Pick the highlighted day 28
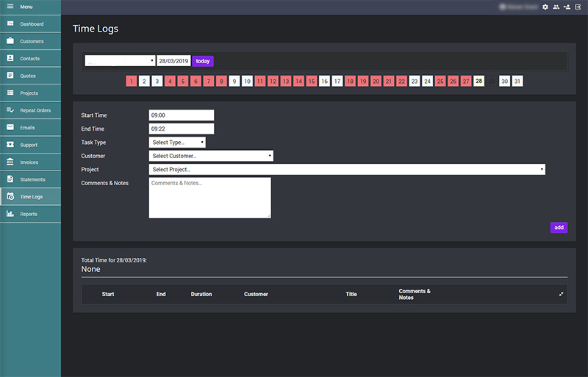This screenshot has width=588, height=377. coord(479,81)
